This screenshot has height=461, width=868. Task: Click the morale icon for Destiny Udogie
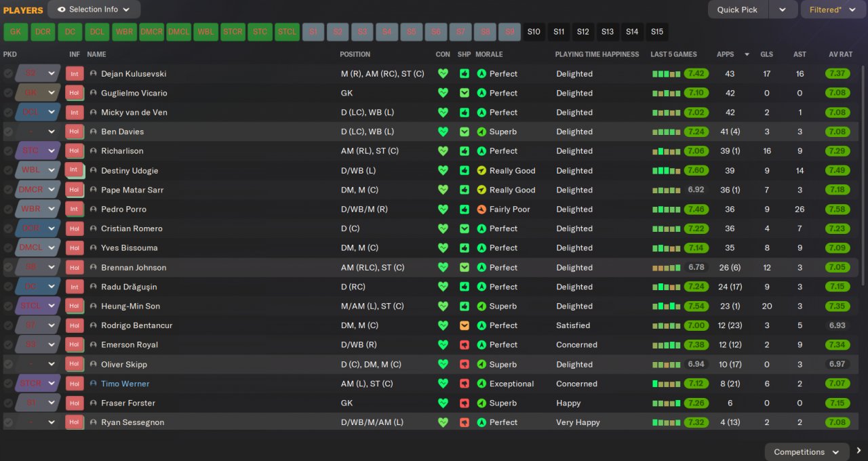481,171
